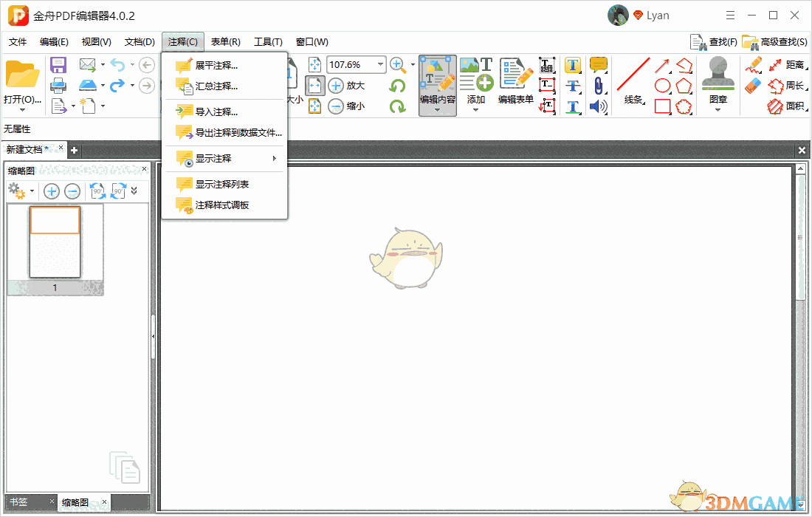Click the 放大 zoom in button
812x517 pixels.
click(x=347, y=86)
